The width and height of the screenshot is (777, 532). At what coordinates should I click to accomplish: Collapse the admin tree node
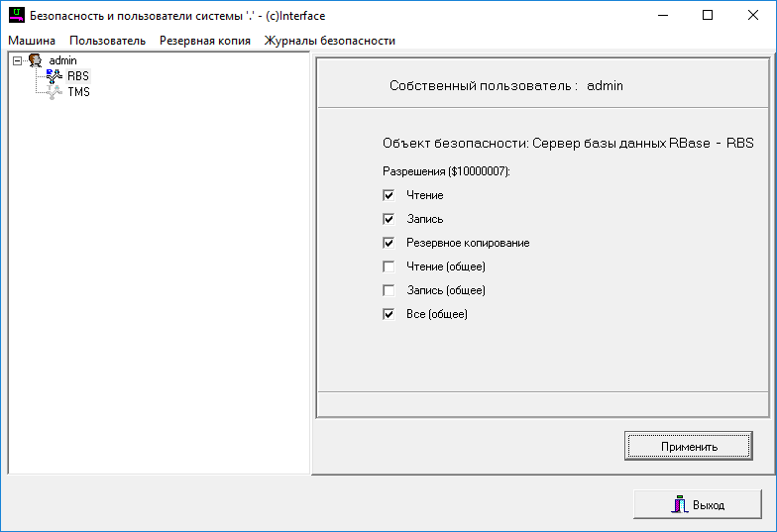point(18,60)
